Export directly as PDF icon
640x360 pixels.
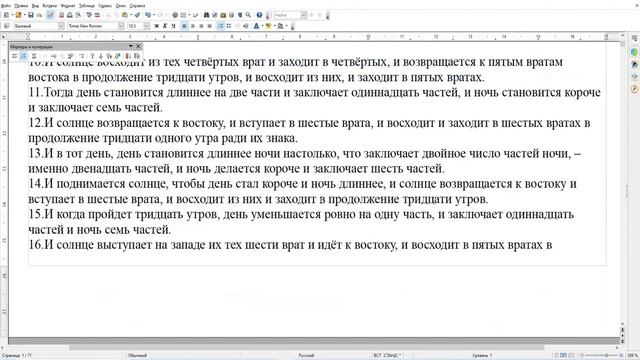pos(62,15)
